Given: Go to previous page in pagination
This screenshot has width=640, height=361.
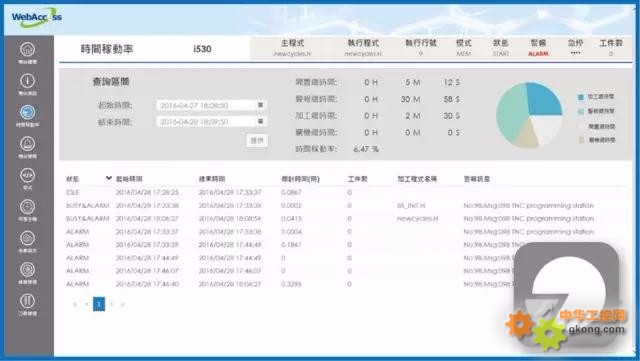Looking at the screenshot, I should coord(87,304).
